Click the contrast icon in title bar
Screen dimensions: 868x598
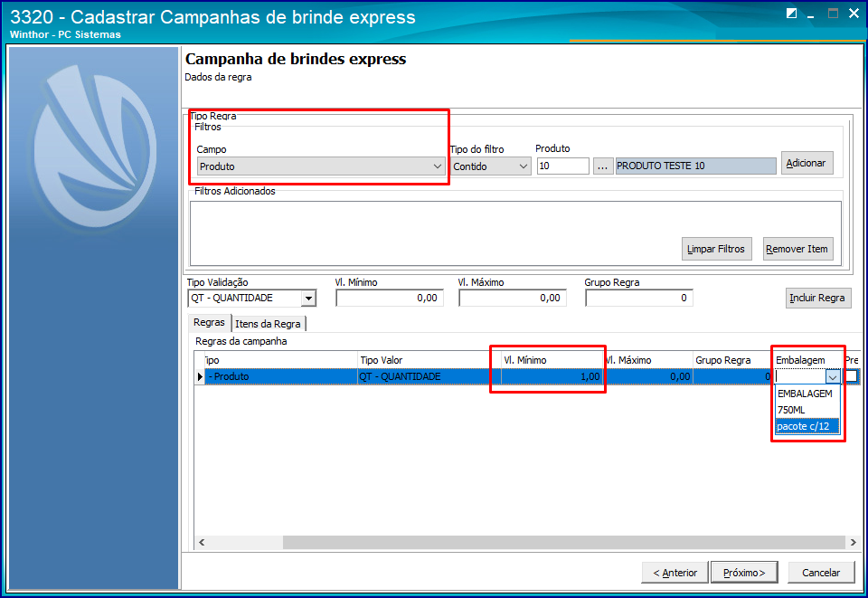(792, 14)
